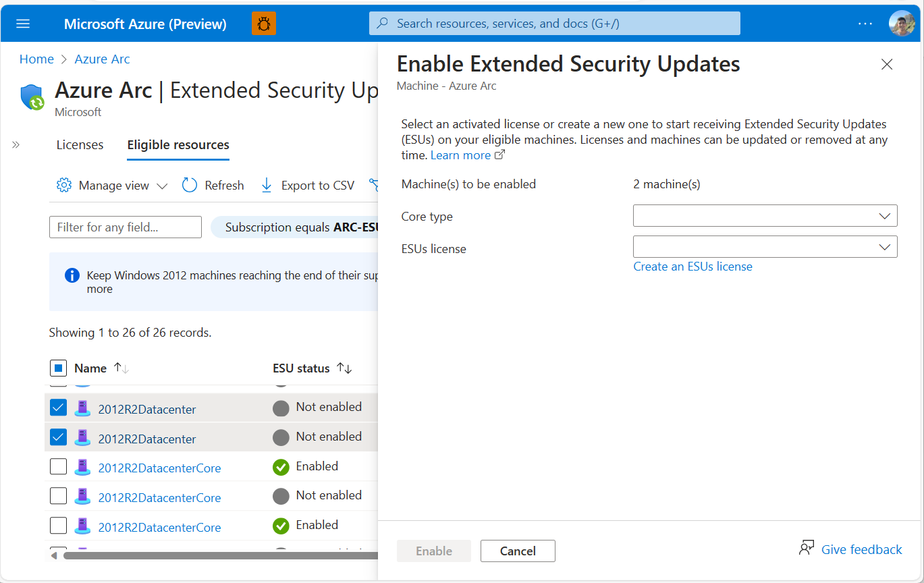Expand the Core type dropdown

coord(765,216)
